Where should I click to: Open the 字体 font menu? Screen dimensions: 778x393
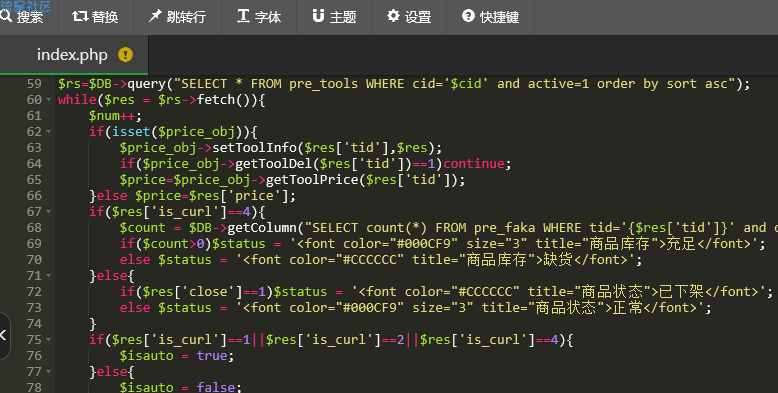(x=259, y=17)
